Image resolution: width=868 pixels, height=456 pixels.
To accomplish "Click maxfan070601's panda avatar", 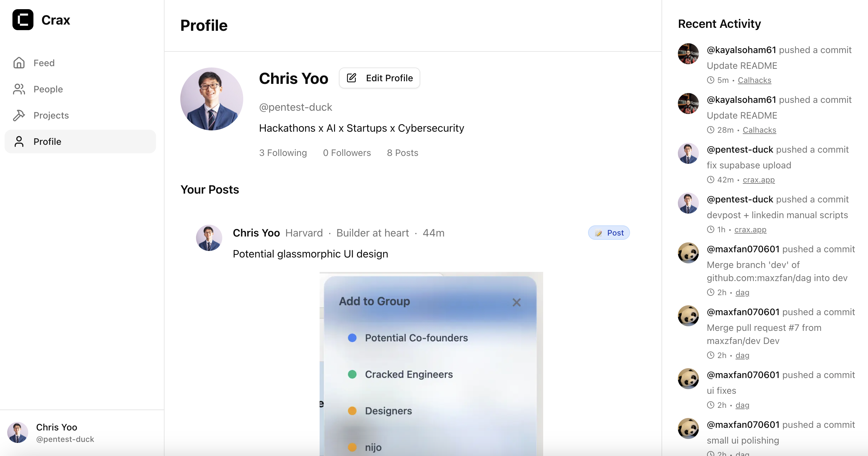I will [x=688, y=253].
